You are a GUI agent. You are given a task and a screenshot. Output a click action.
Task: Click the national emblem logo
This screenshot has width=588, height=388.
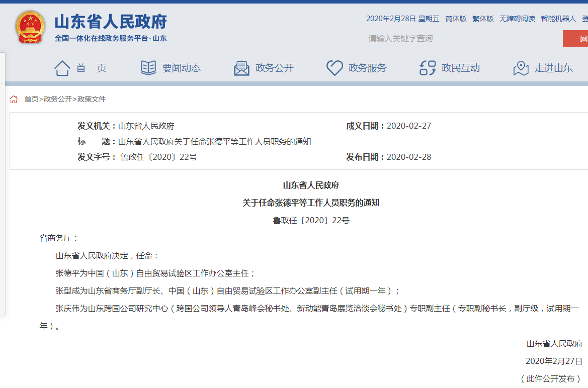coord(30,28)
